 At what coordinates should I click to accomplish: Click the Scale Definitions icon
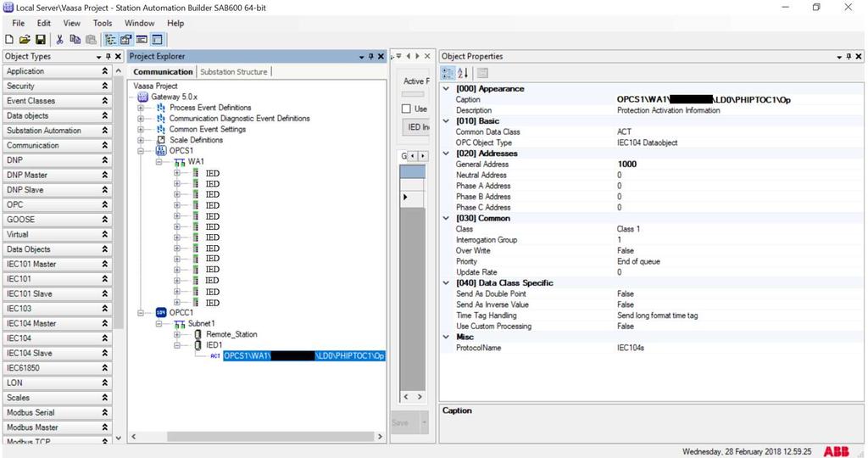pyautogui.click(x=161, y=140)
